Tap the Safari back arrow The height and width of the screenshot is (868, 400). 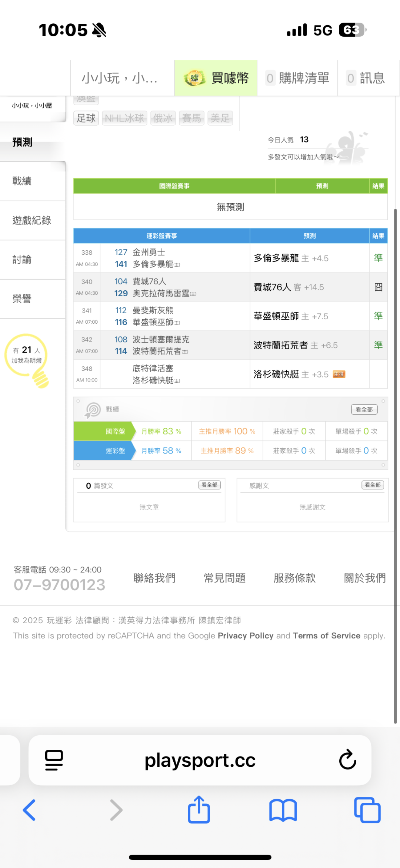pos(29,810)
